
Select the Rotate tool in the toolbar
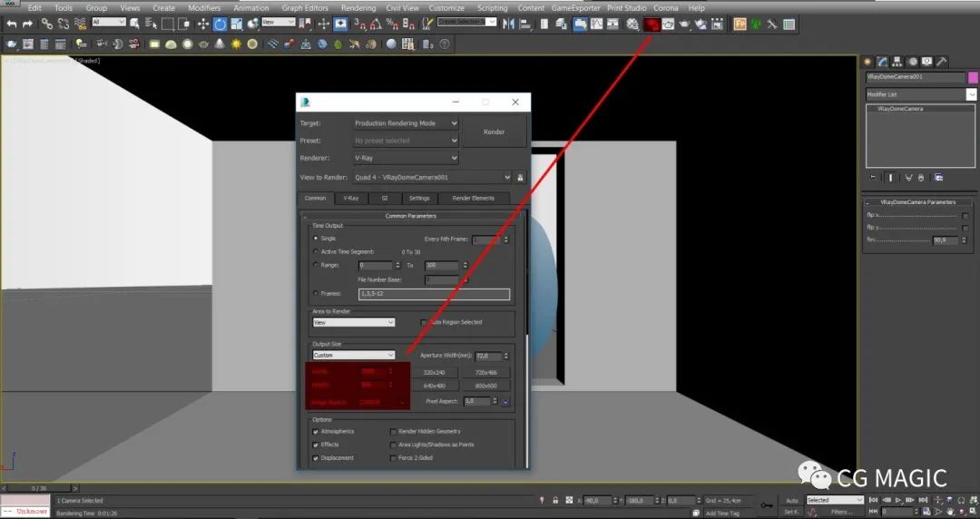click(x=218, y=24)
